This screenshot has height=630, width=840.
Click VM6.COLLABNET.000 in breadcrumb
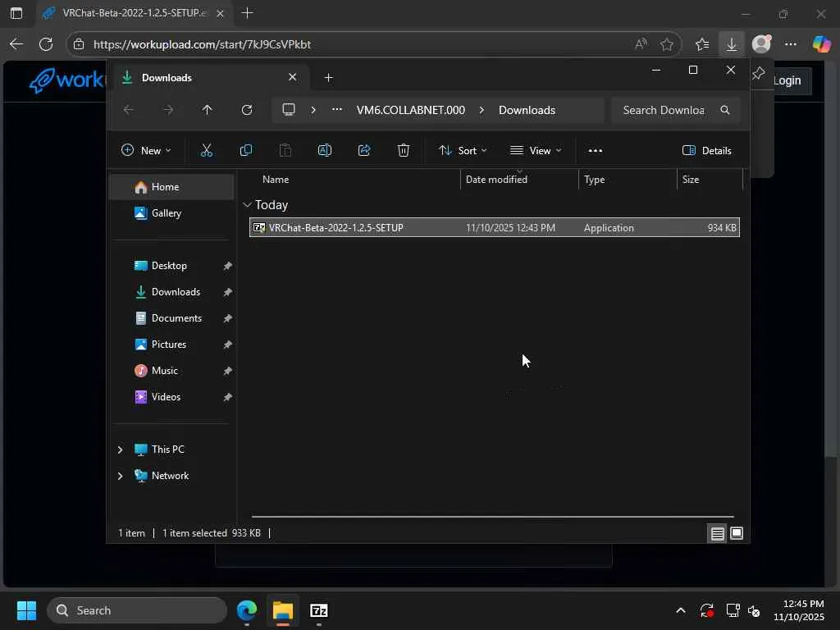pyautogui.click(x=410, y=110)
